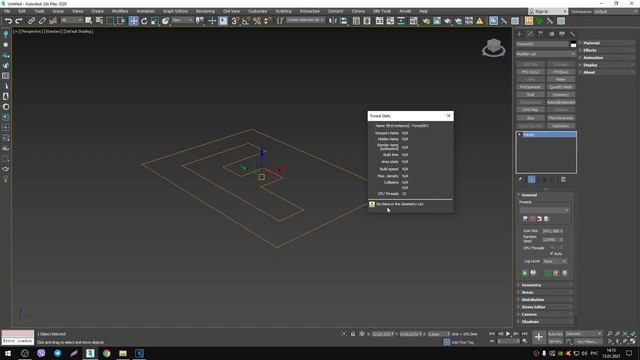The height and width of the screenshot is (360, 640).
Task: Expand the Areas rollout
Action: (x=545, y=292)
